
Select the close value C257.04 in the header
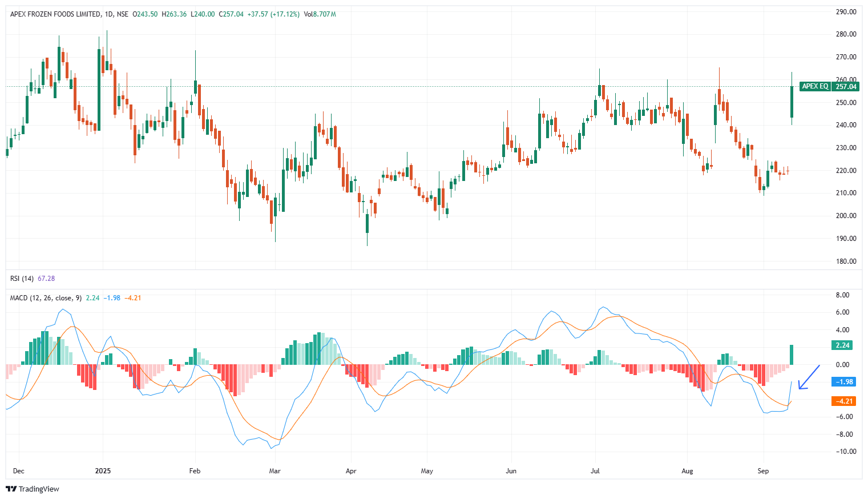point(231,14)
